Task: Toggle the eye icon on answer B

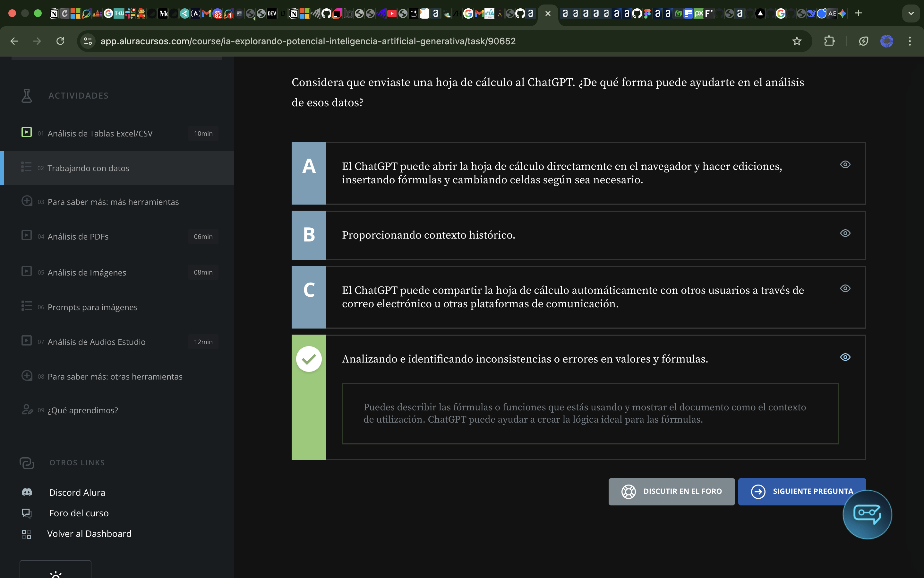Action: (845, 233)
